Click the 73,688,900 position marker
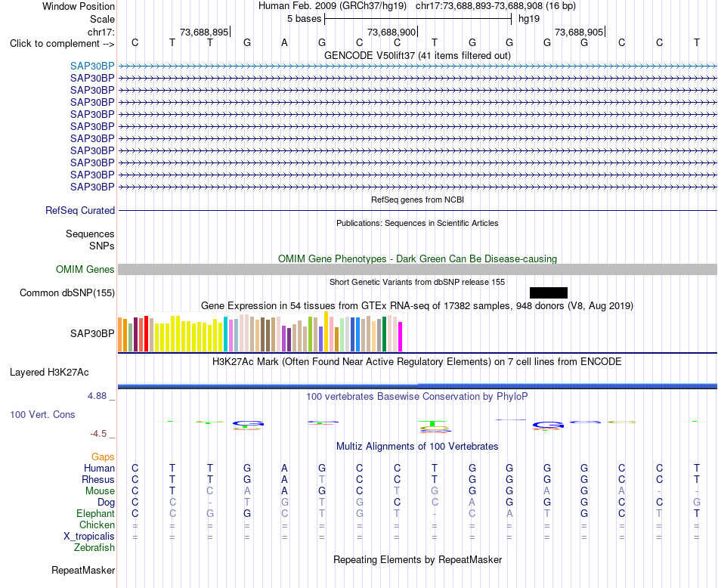The width and height of the screenshot is (718, 588). (x=391, y=32)
